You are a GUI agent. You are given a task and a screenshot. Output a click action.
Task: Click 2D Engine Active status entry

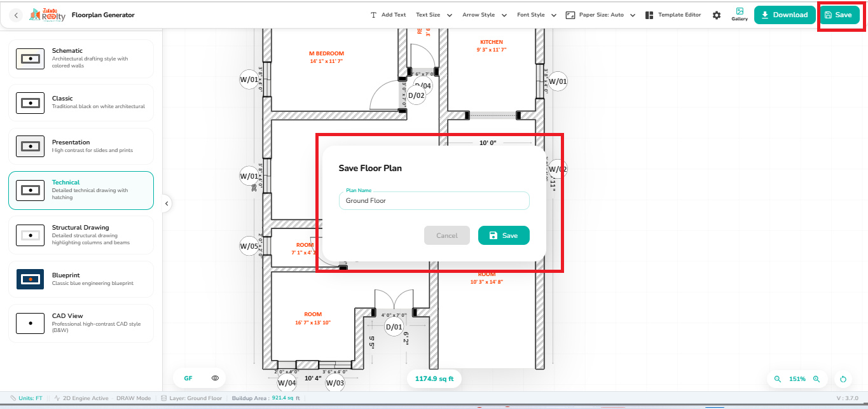81,398
